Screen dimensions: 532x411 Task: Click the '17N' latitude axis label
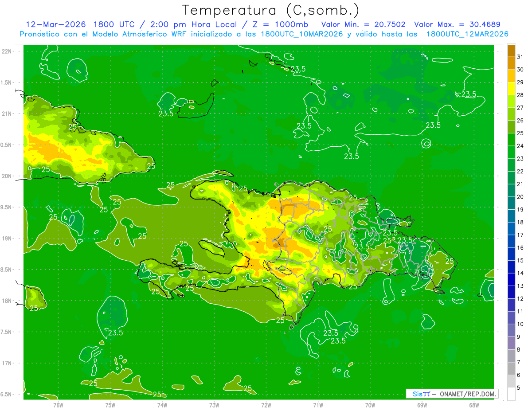click(x=8, y=363)
